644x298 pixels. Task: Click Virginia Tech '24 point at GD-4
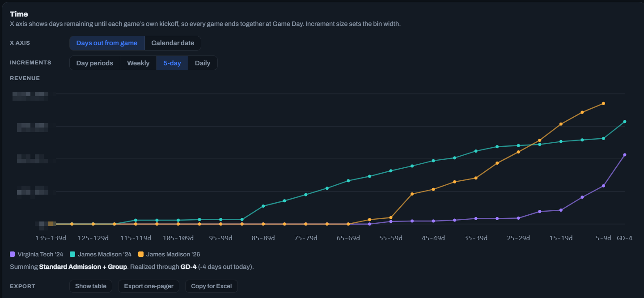tap(625, 155)
